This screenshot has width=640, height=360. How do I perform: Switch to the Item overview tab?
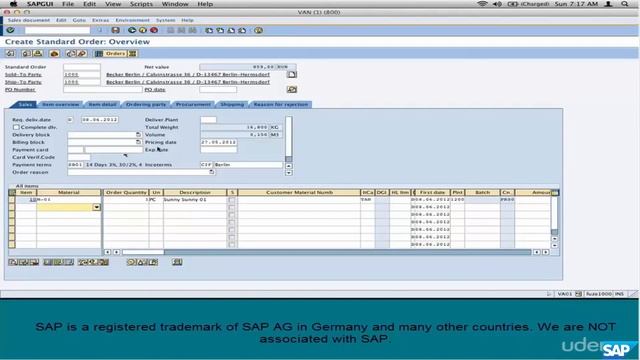60,104
